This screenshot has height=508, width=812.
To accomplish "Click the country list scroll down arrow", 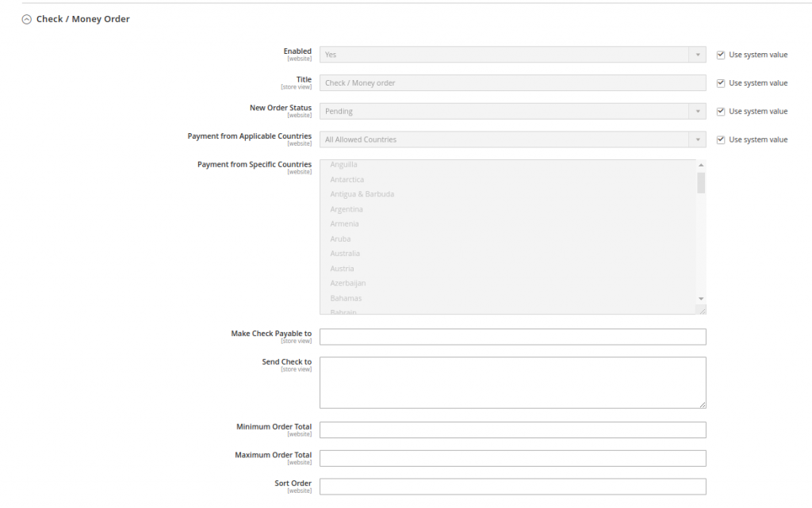I will [x=700, y=298].
